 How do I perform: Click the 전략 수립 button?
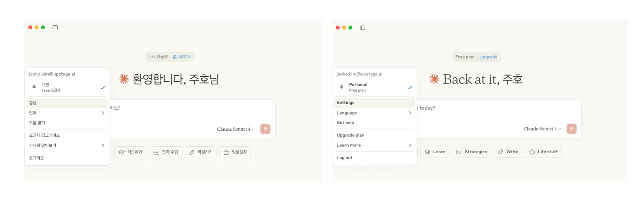(165, 152)
